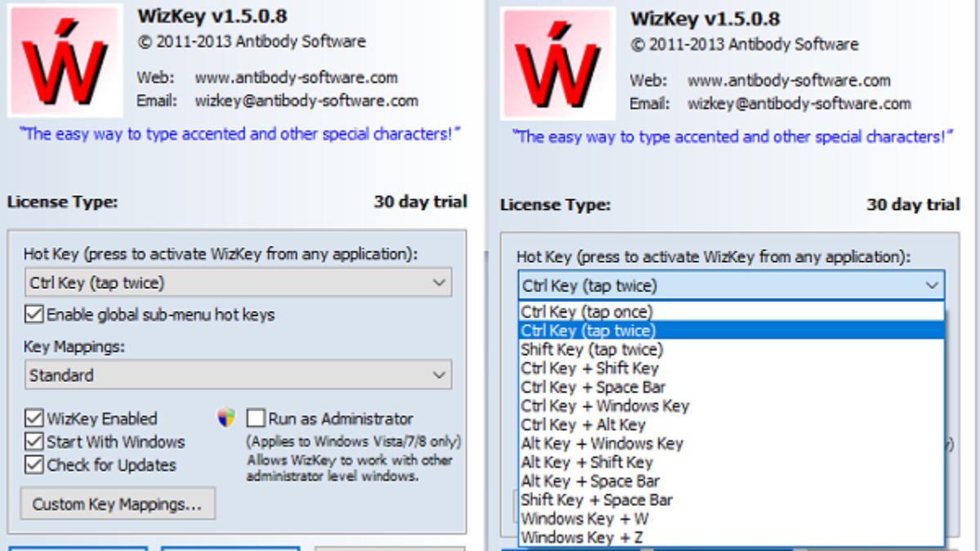Choose Ctrl Key + Windows Key option
The image size is (980, 551).
coord(731,406)
